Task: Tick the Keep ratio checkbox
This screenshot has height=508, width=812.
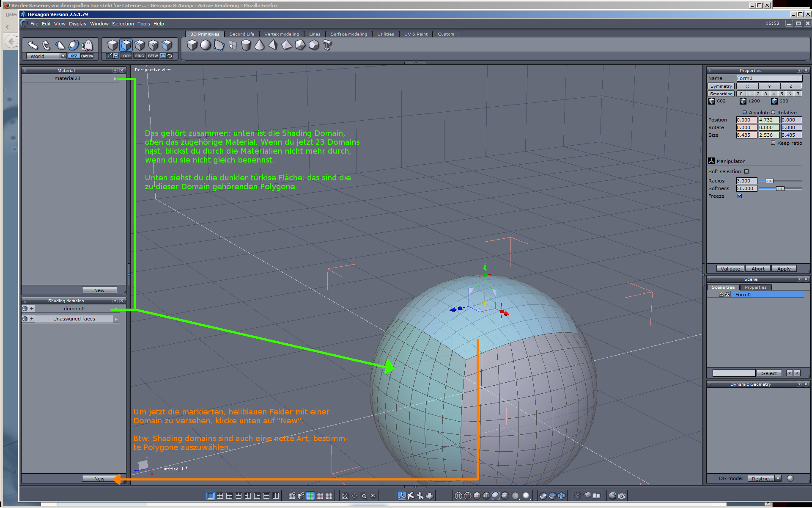Action: pos(773,143)
